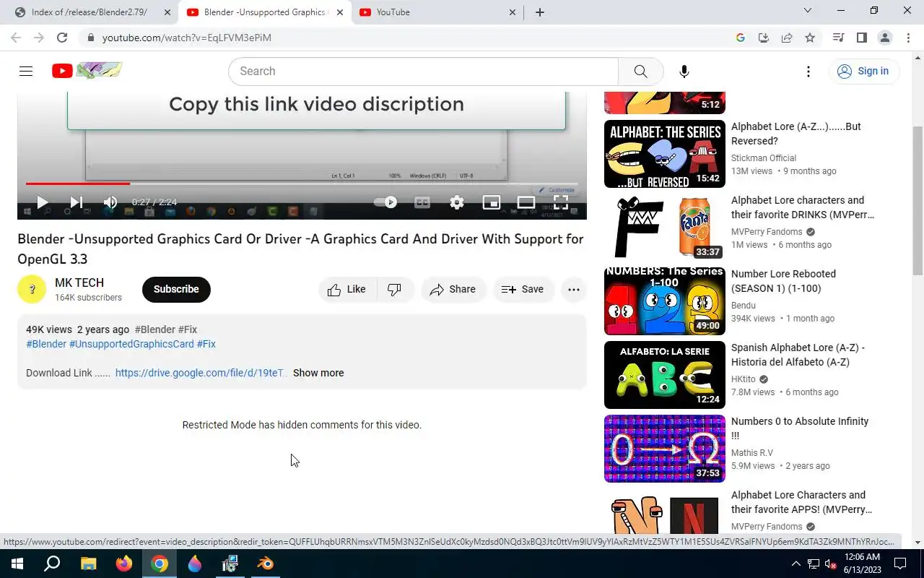Install app icon in address bar
Viewport: 924px width, 578px height.
764,38
